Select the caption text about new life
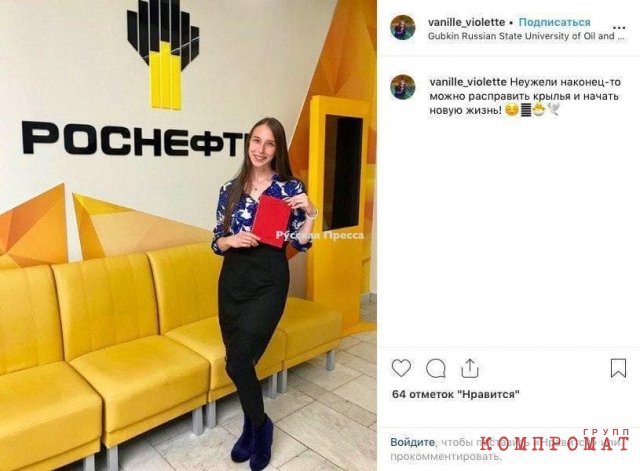 pyautogui.click(x=525, y=96)
